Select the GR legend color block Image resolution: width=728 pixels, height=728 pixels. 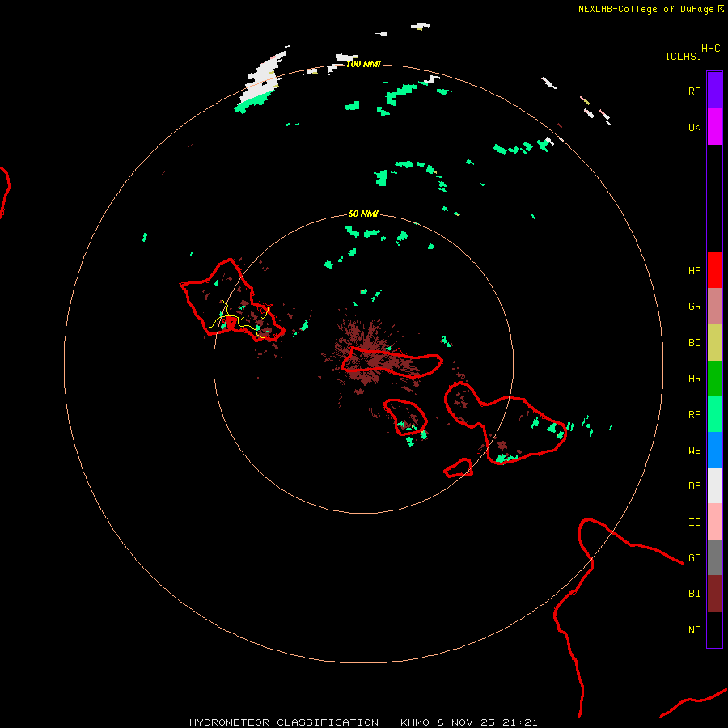coord(714,306)
